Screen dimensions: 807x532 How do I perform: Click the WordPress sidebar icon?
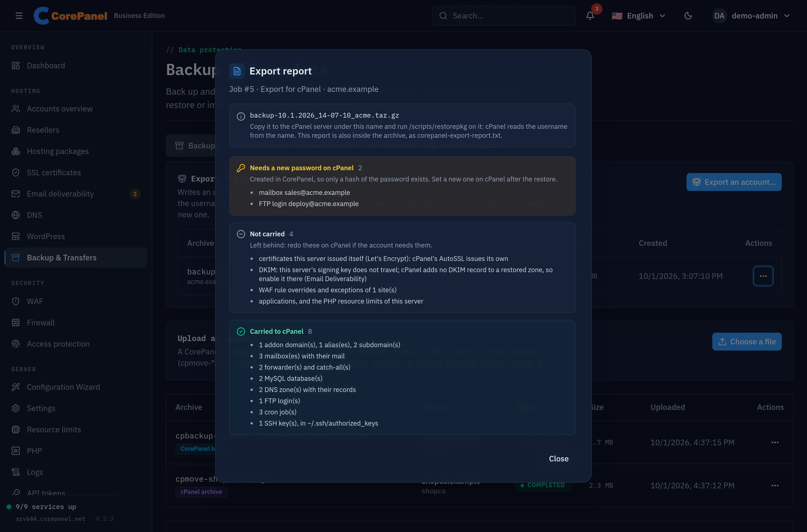pos(16,236)
